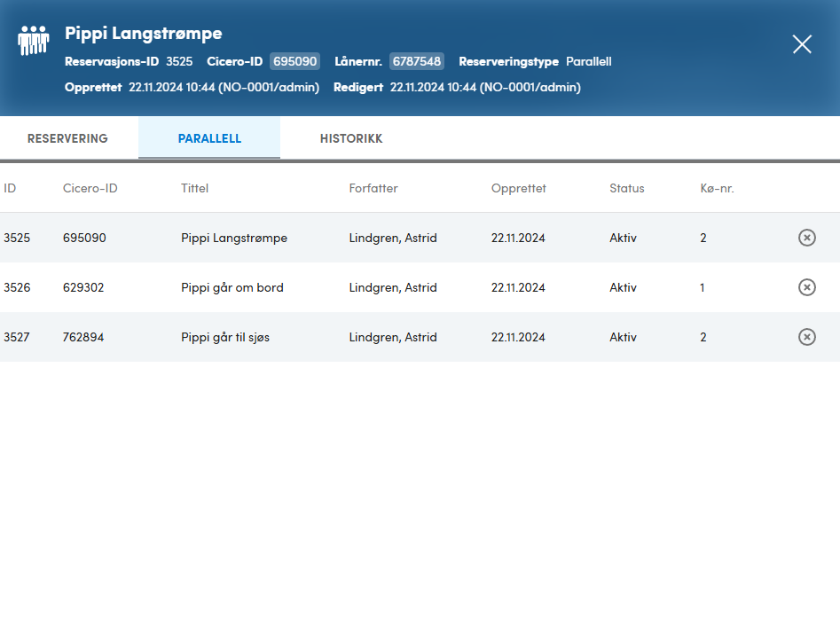
Task: Click the Status column header
Action: [x=627, y=189]
